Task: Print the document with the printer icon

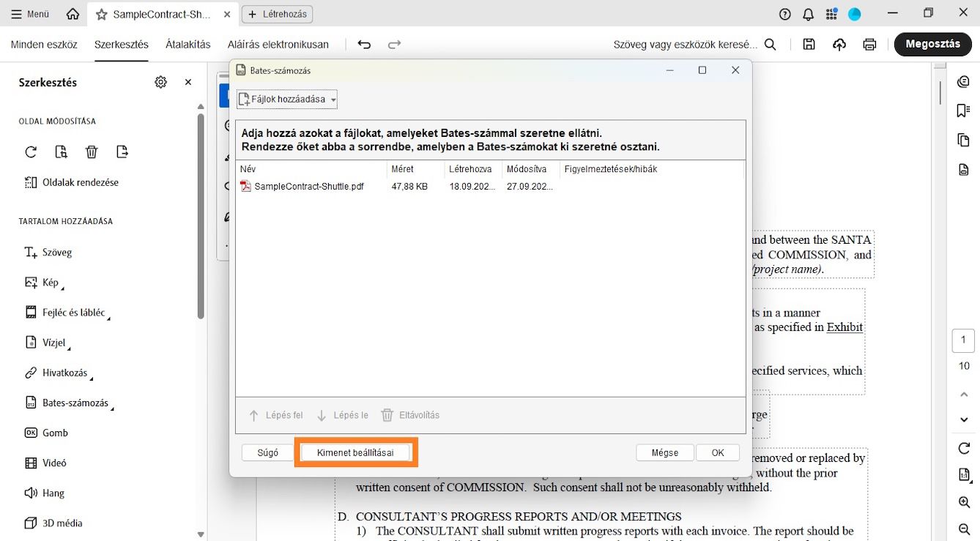Action: point(869,45)
